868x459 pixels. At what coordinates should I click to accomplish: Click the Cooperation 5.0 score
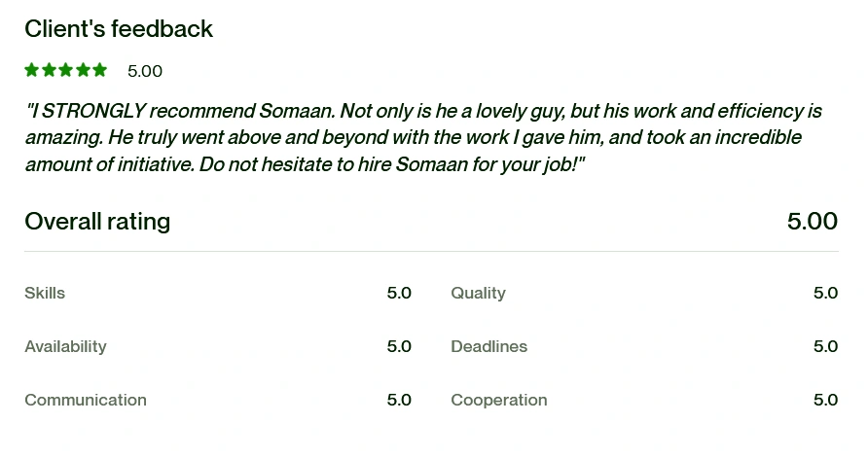825,400
